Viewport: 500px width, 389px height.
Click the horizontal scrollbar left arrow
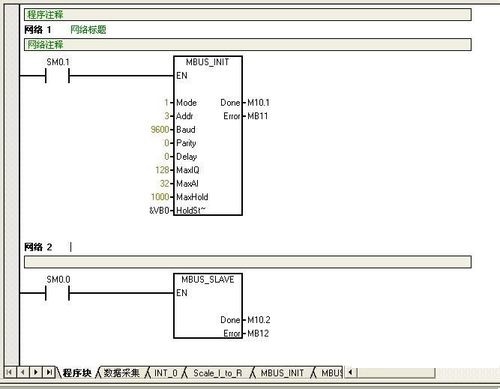tap(350, 372)
